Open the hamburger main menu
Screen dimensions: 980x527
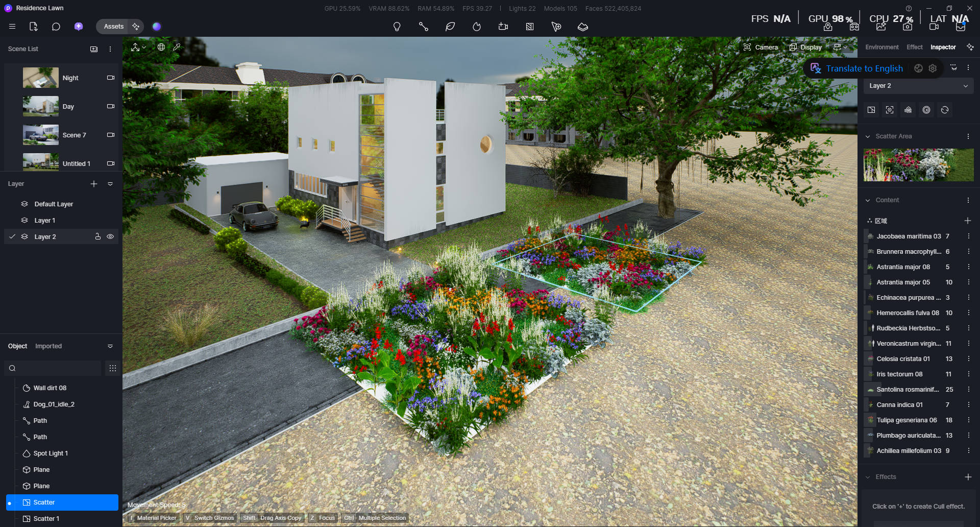[x=12, y=27]
